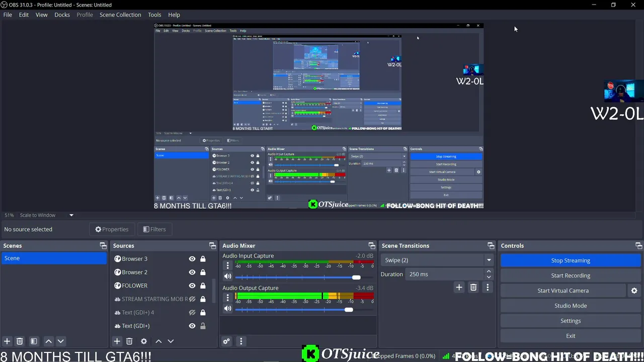
Task: Click the Stop Streaming button
Action: (571, 260)
